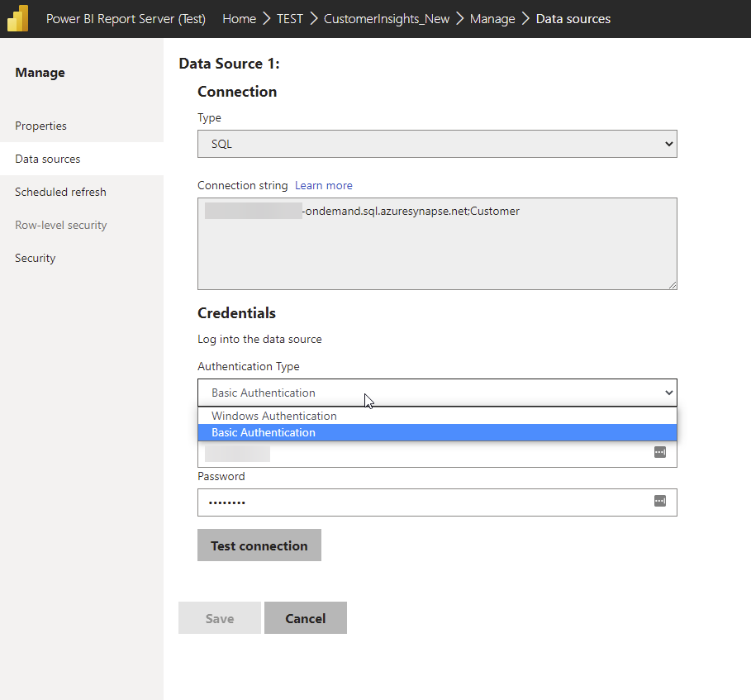Click the Save button
Viewport: 751px width, 700px height.
click(x=220, y=618)
